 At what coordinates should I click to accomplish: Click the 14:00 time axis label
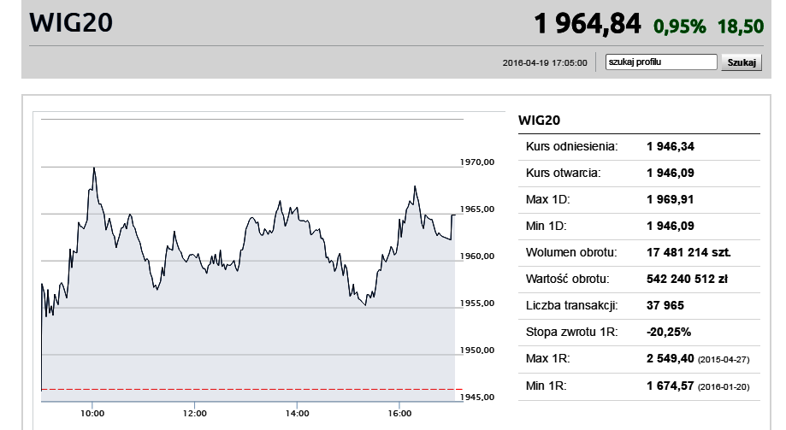point(297,413)
